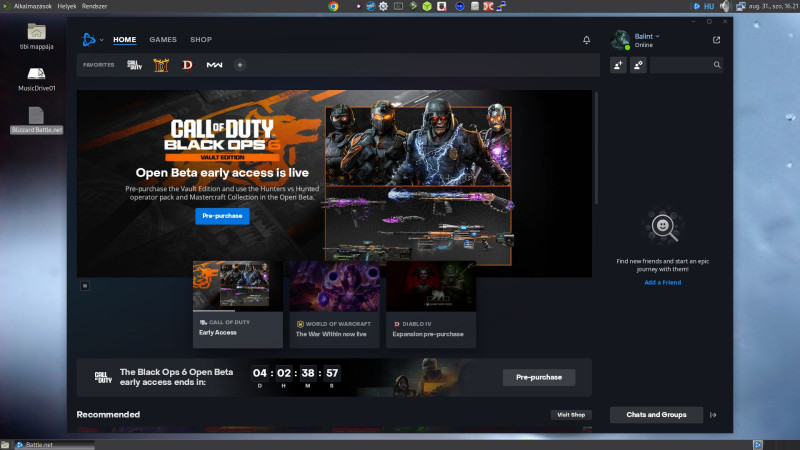Switch to the GAMES tab
The image size is (800, 450).
[163, 39]
